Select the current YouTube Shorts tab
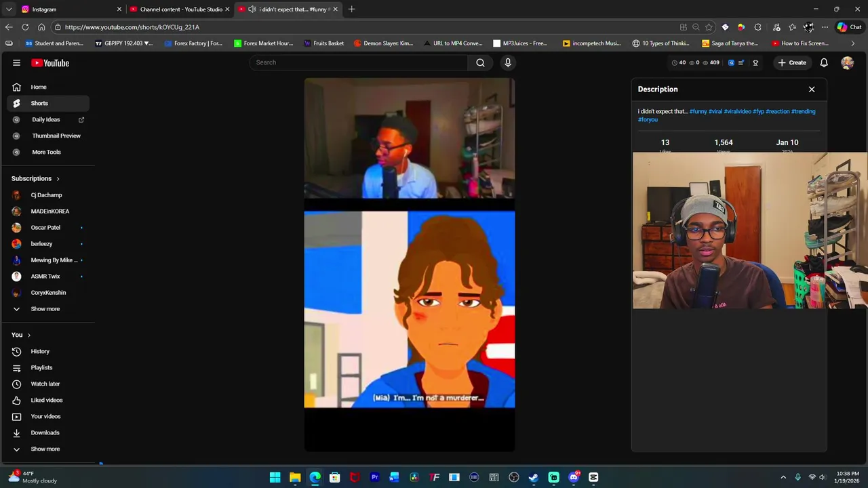868x488 pixels. [x=288, y=9]
